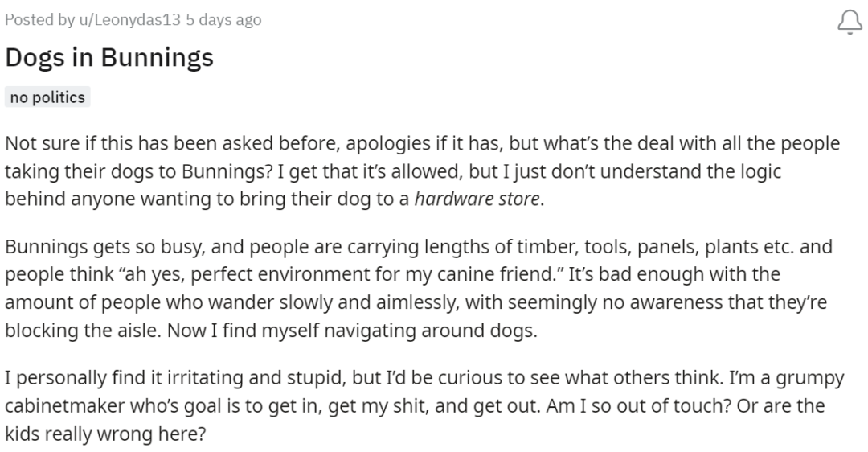Viewport: 868px width, 452px height.
Task: Click the "5 days ago" timestamp
Action: point(223,20)
